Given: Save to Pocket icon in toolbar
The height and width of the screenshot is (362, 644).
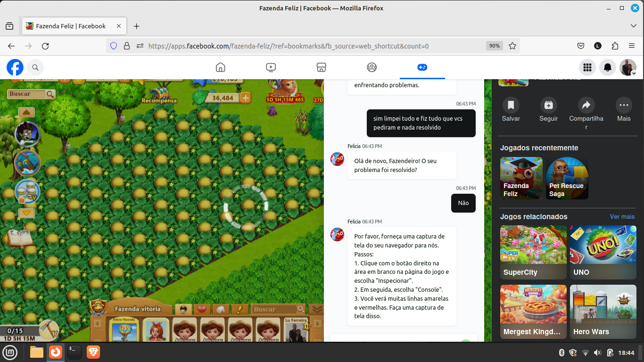Looking at the screenshot, I should point(581,46).
